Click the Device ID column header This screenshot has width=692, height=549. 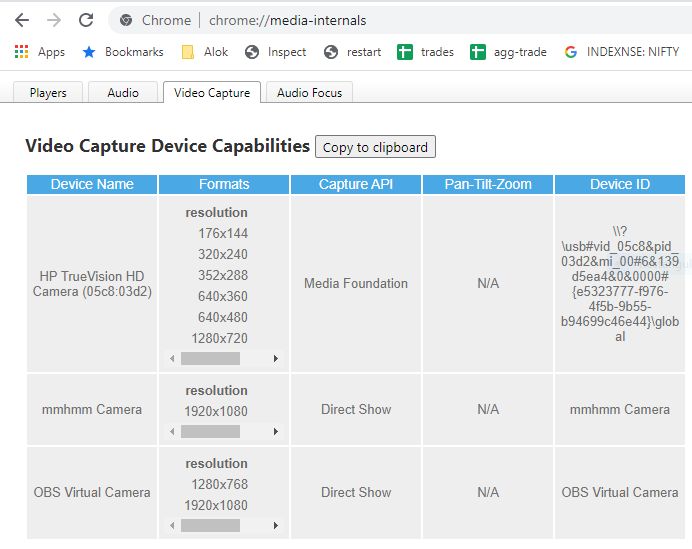coord(620,184)
